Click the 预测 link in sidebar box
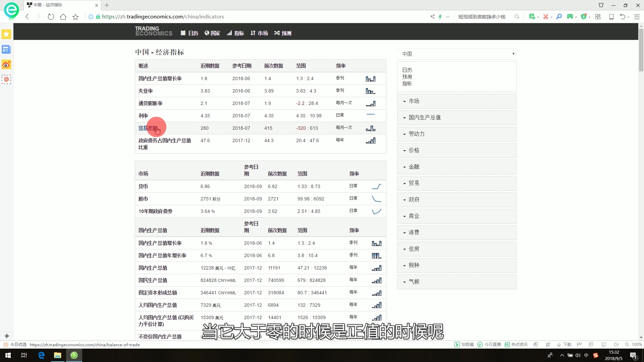This screenshot has height=362, width=644. 407,77
